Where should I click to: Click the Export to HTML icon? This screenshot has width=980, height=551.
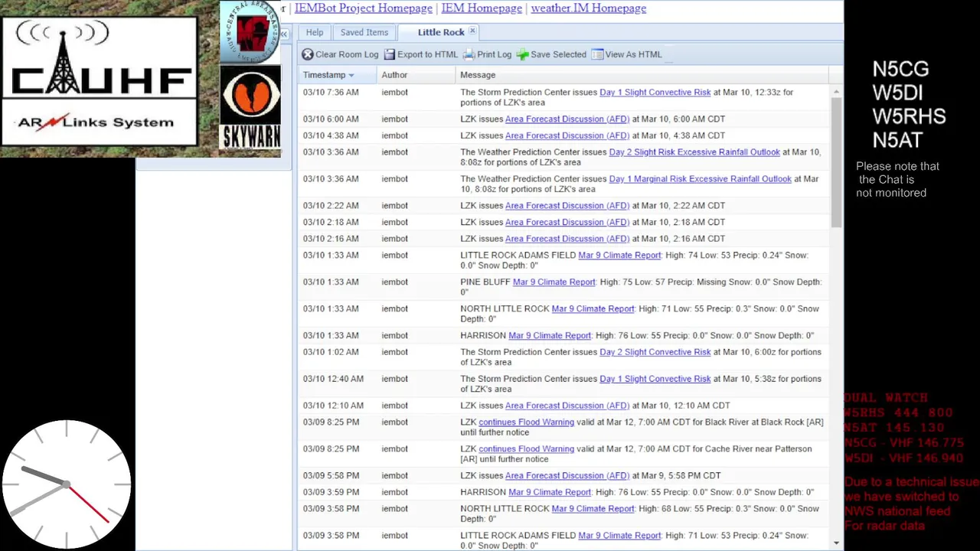[390, 54]
